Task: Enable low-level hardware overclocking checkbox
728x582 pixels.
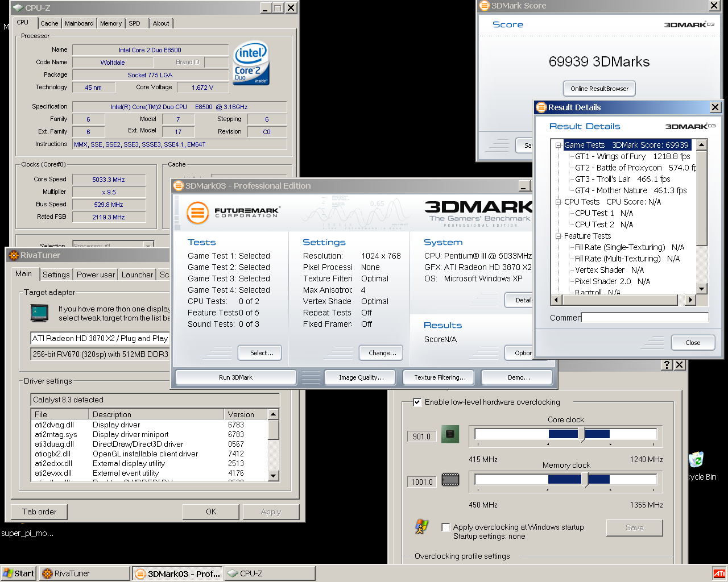Action: click(x=417, y=402)
